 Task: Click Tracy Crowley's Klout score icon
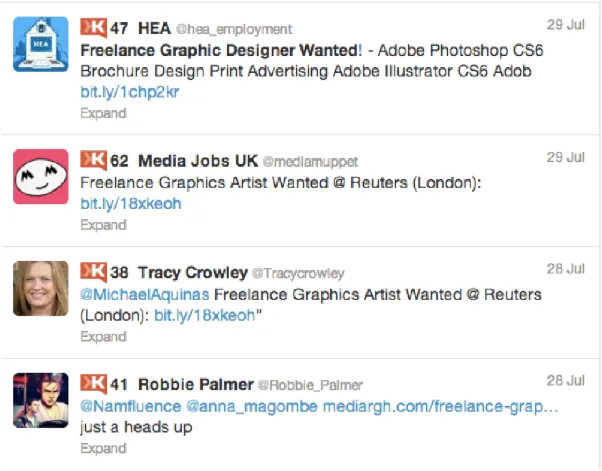click(x=93, y=272)
